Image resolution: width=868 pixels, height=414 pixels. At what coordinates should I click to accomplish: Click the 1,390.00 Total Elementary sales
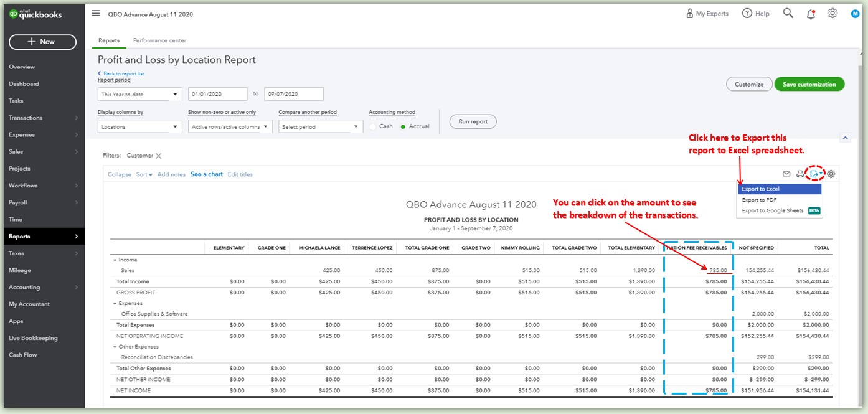pyautogui.click(x=644, y=270)
